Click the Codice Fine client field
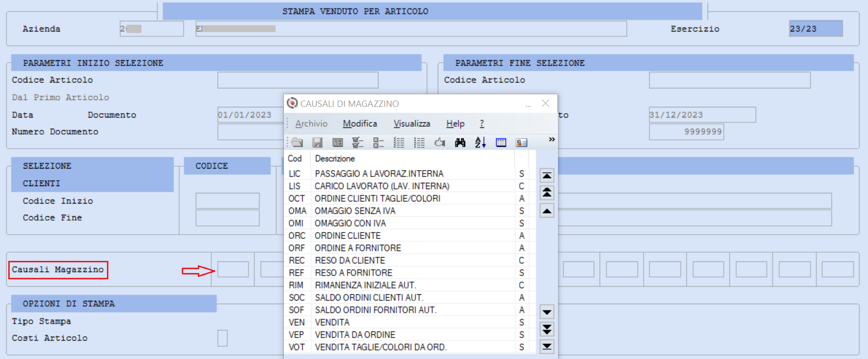The image size is (868, 359). 227,218
